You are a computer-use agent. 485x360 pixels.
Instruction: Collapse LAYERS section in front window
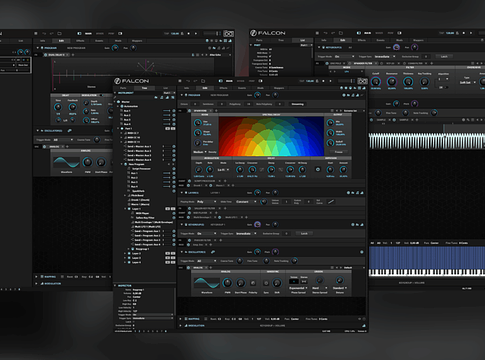click(182, 193)
